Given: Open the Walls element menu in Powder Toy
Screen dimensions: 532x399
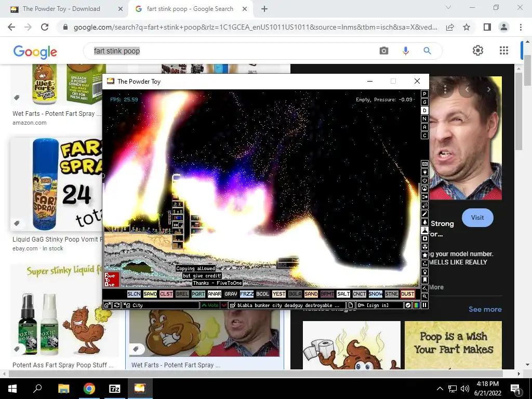Looking at the screenshot, I should click(x=424, y=164).
